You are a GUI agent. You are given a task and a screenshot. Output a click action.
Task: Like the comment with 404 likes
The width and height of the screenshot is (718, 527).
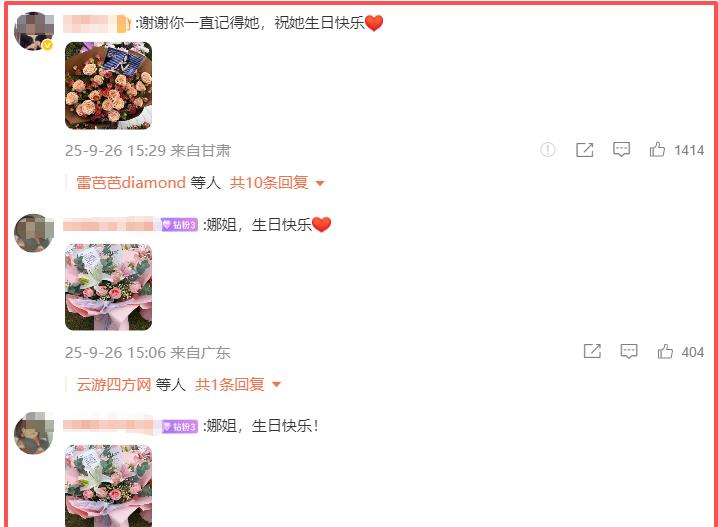pos(665,352)
